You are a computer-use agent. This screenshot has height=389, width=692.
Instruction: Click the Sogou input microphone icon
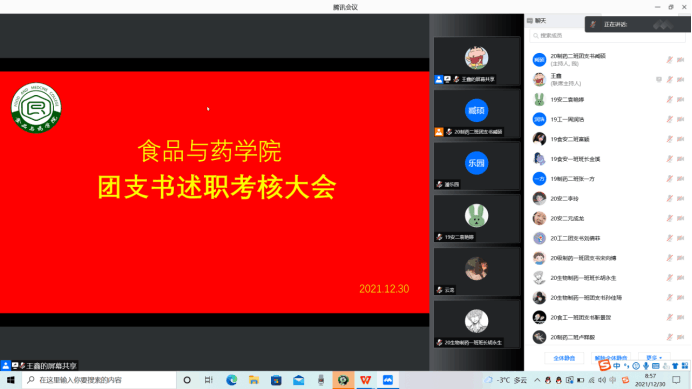tap(646, 366)
